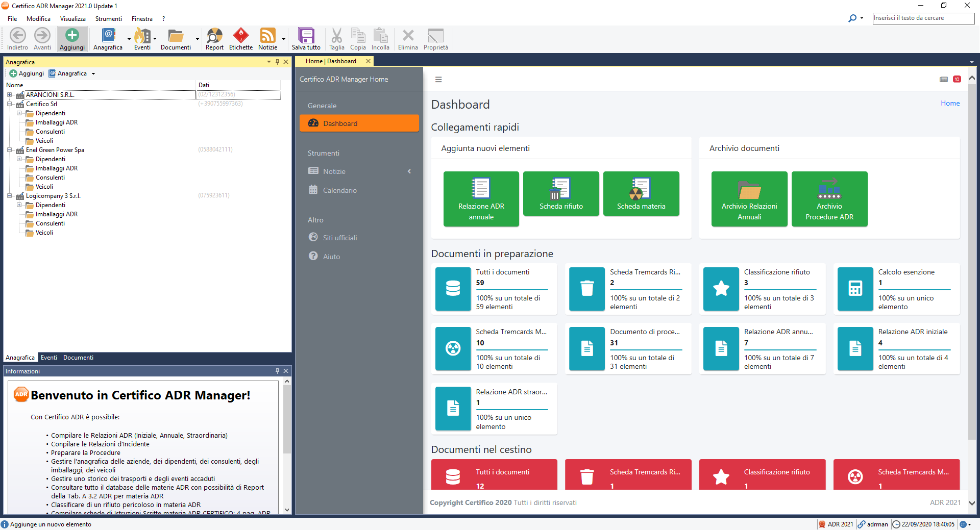
Task: Click the Home breadcrumb link
Action: 950,103
